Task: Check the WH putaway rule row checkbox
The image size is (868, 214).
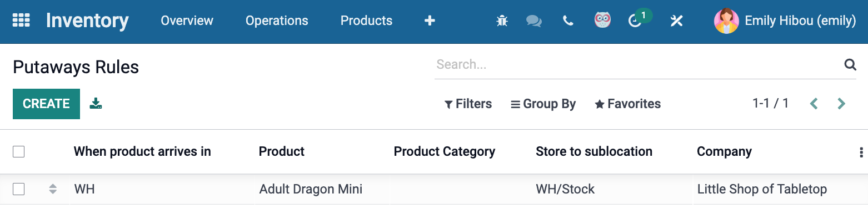Action: [x=19, y=189]
